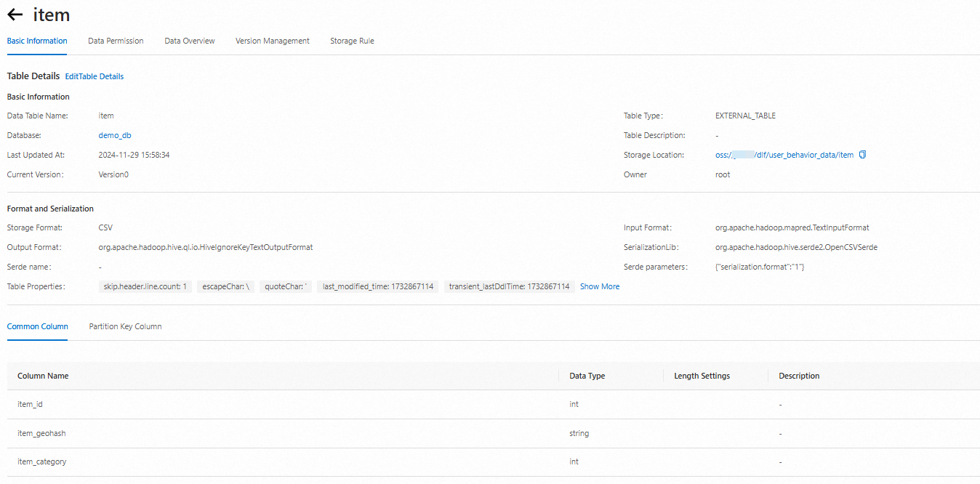Click the OpenCSVSerde SerializationLib value
980x484 pixels.
pyautogui.click(x=796, y=247)
